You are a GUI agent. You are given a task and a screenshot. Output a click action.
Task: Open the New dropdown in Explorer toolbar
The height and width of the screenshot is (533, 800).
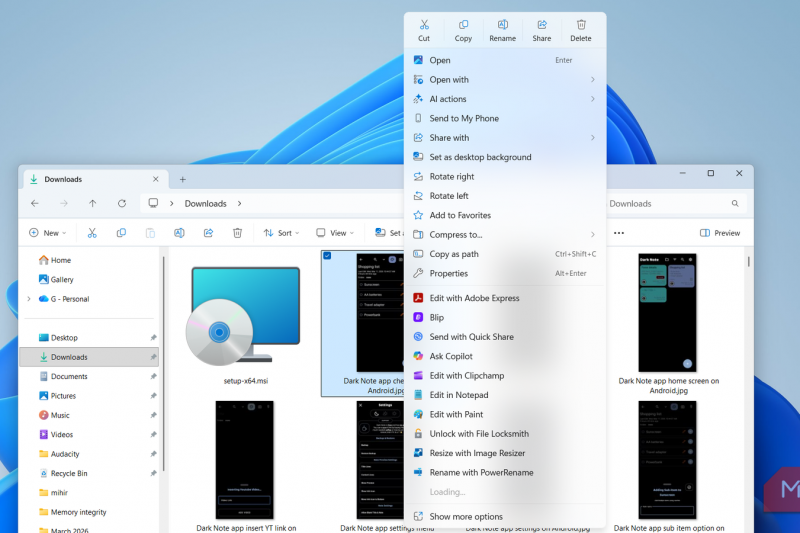tap(47, 233)
